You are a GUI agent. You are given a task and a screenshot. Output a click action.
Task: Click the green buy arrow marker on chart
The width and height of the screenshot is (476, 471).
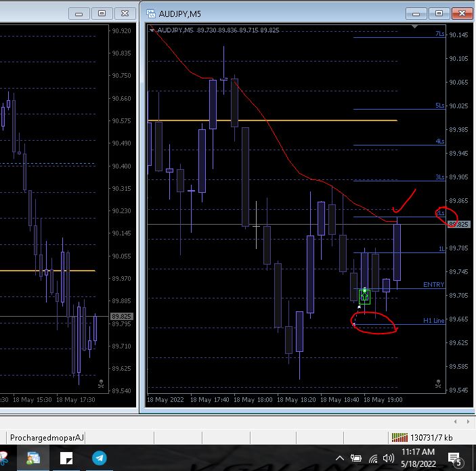pyautogui.click(x=364, y=295)
